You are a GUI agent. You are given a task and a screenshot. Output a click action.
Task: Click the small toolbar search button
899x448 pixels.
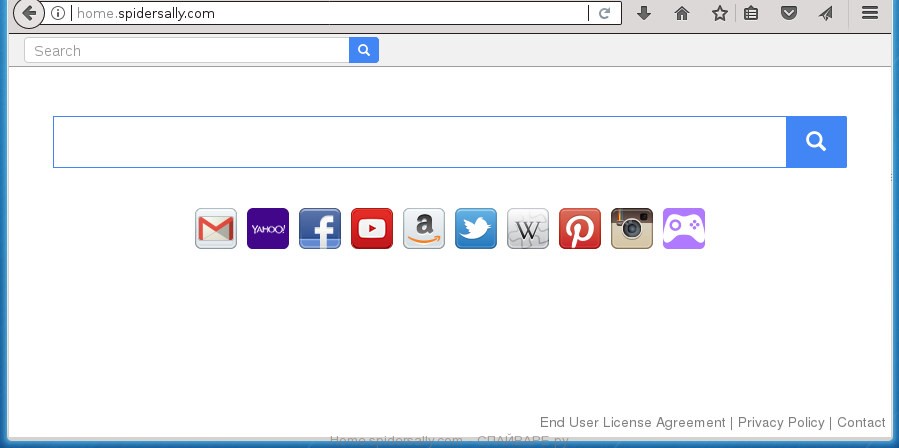(x=363, y=50)
